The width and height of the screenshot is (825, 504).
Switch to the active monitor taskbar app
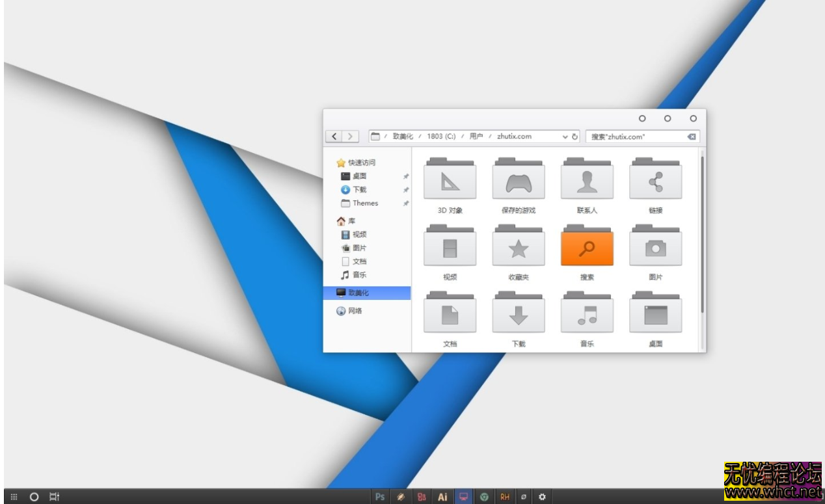pyautogui.click(x=463, y=496)
